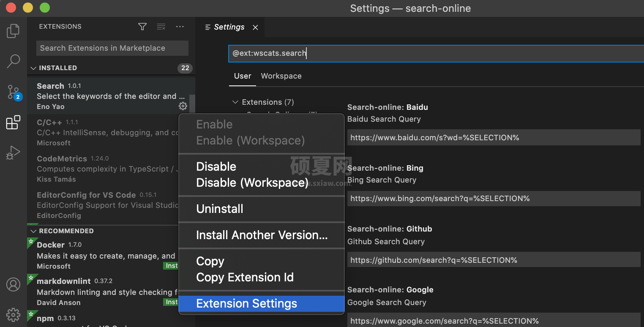Select the Docker 1.7.0 extension entry
The height and width of the screenshot is (327, 644).
(103, 255)
